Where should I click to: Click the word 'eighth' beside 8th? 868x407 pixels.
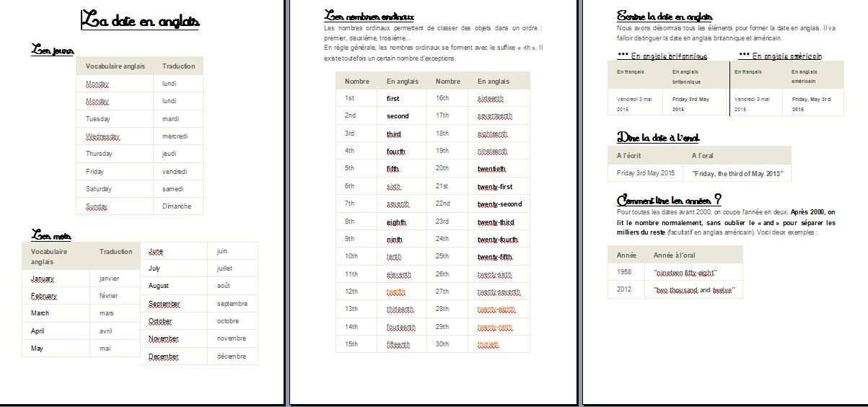pos(396,222)
